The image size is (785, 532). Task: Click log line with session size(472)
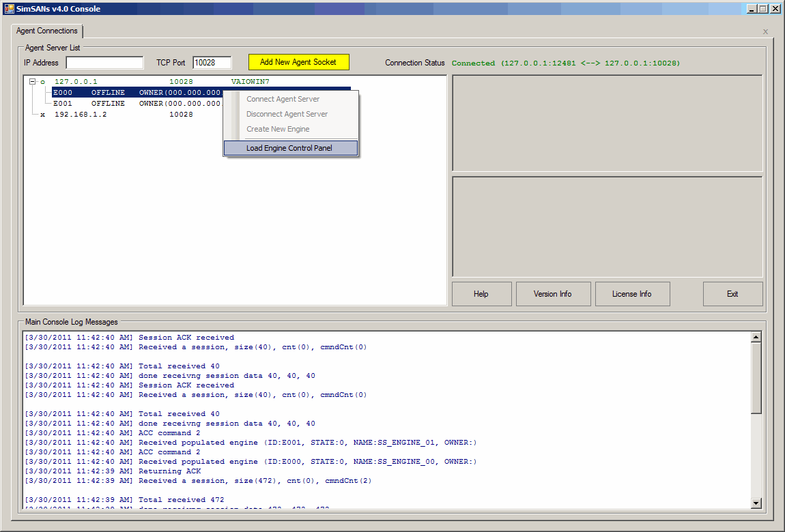[198, 480]
